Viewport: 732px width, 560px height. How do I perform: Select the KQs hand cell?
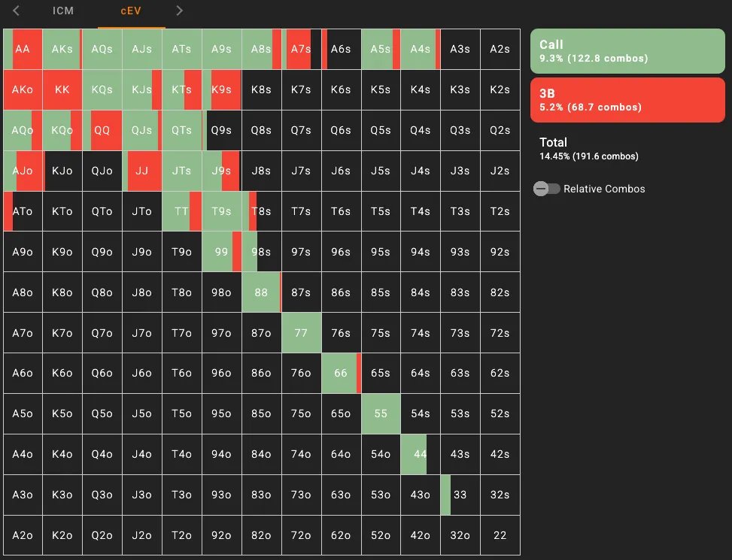[x=102, y=89]
